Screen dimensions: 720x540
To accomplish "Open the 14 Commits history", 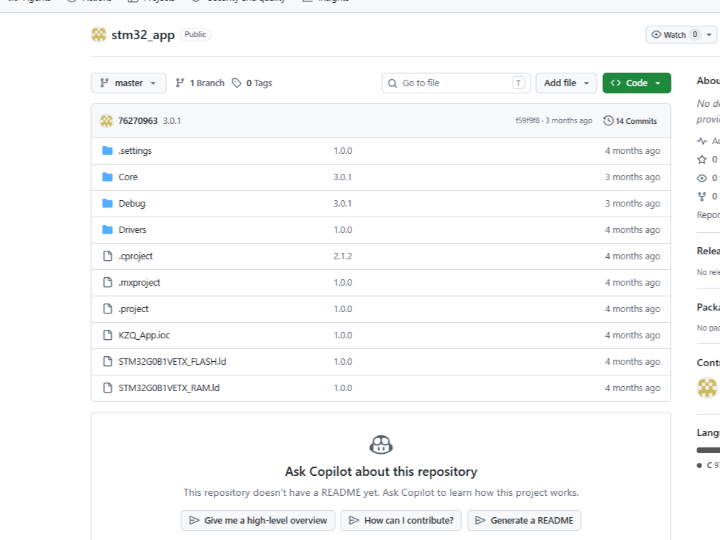I will point(630,121).
